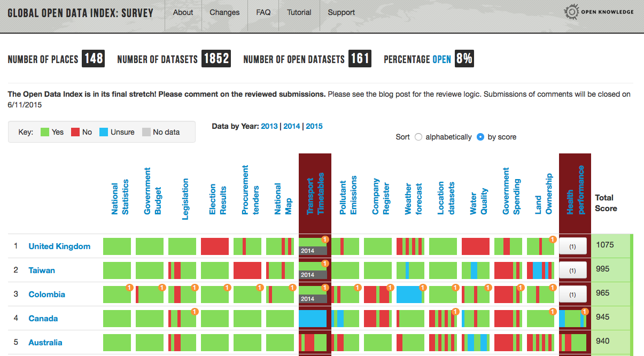Click Colombia Health performance (1) button
This screenshot has width=644, height=356.
[573, 295]
